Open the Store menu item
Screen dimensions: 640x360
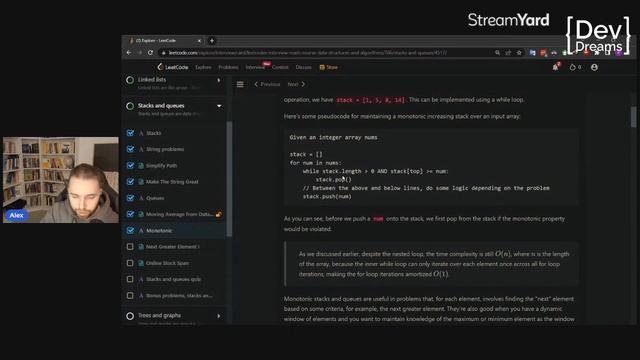coord(329,67)
